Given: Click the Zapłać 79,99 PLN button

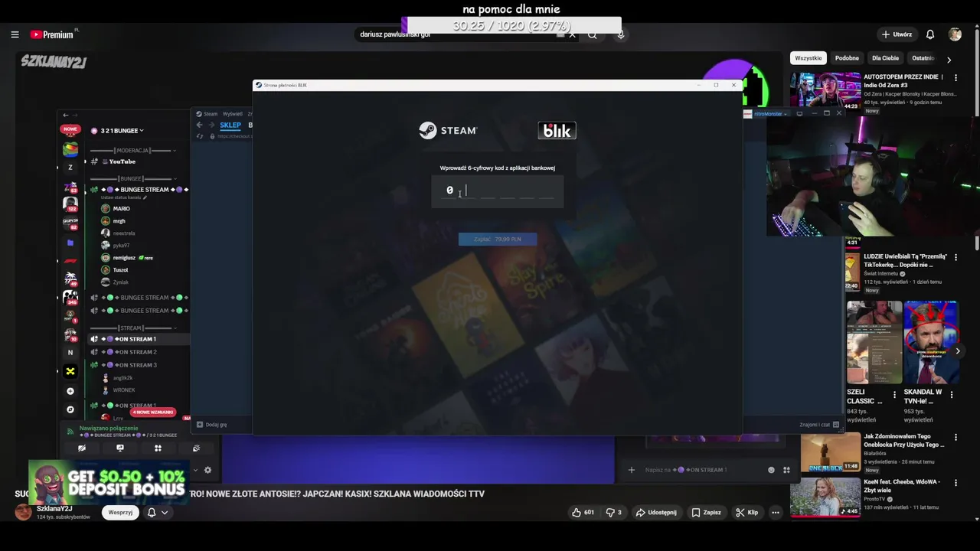Looking at the screenshot, I should (x=498, y=240).
